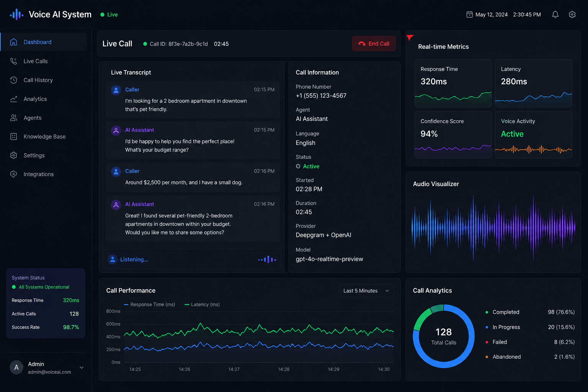Go to Live Calls page
Image resolution: width=588 pixels, height=392 pixels.
[44, 61]
